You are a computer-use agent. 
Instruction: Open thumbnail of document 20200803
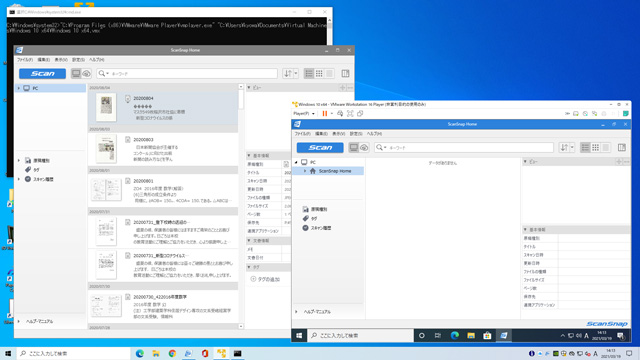106,149
